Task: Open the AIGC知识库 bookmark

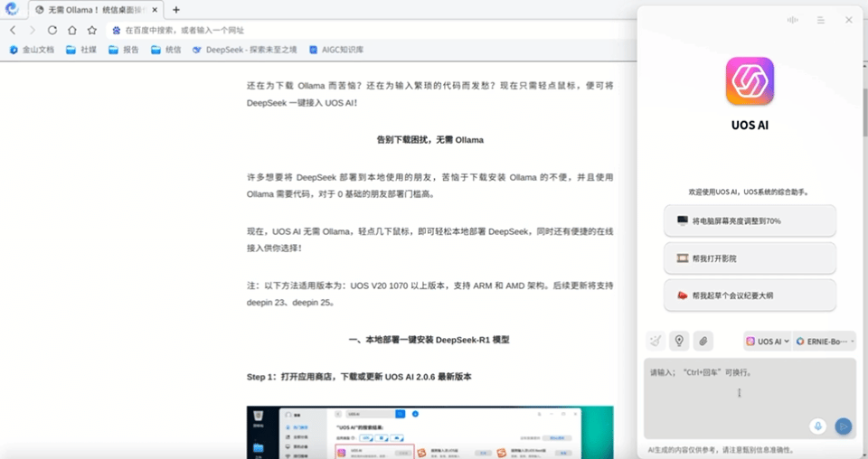Action: [x=336, y=50]
